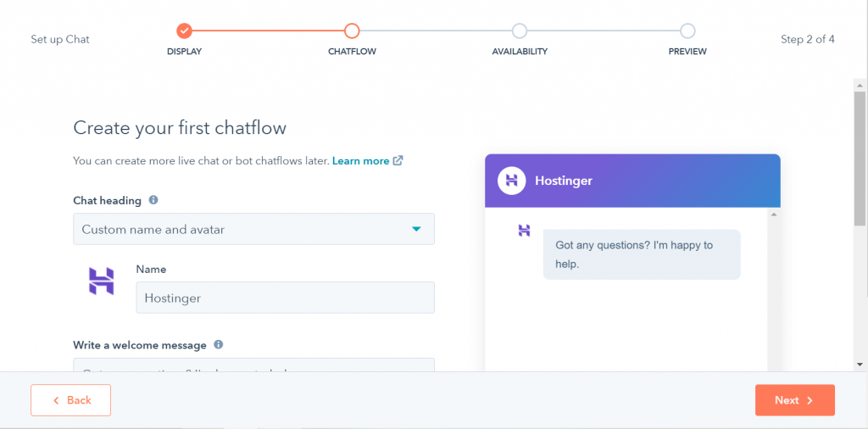The image size is (868, 429).
Task: Select the AVAILABILITY step label
Action: pos(520,52)
